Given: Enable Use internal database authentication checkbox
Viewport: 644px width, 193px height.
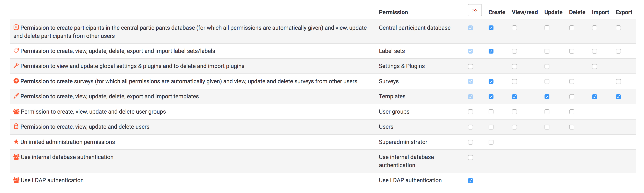Looking at the screenshot, I should pyautogui.click(x=470, y=157).
